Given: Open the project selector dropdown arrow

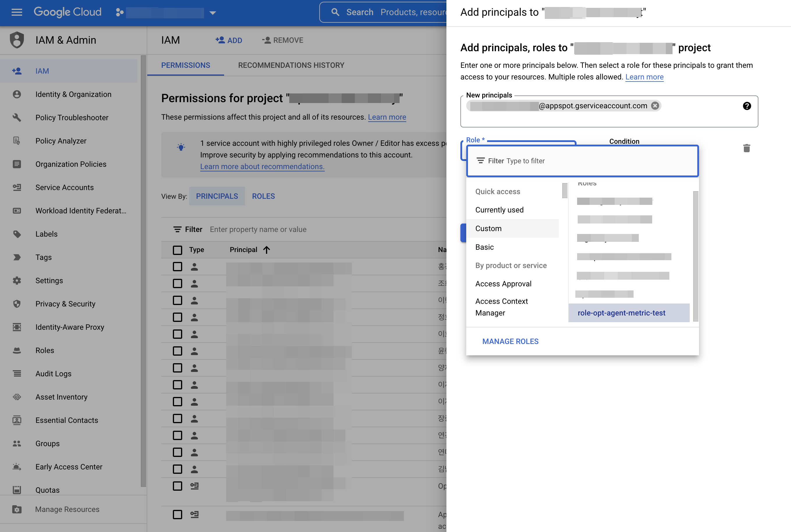Looking at the screenshot, I should point(213,13).
